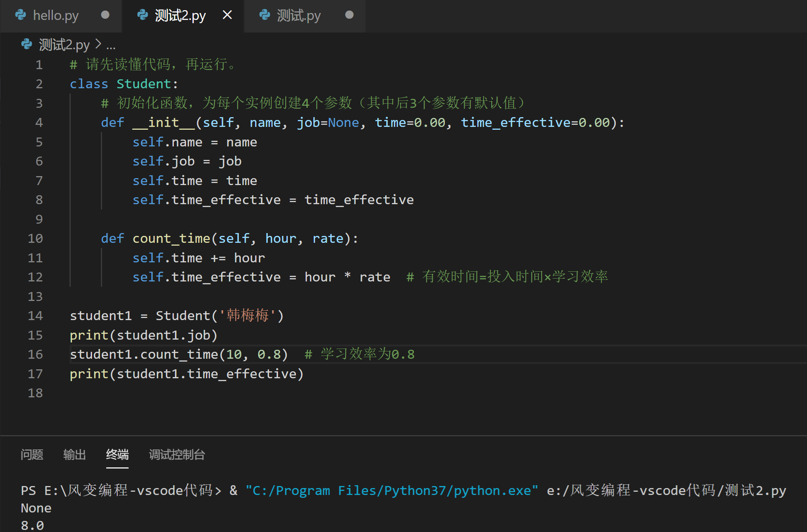Viewport: 807px width, 532px height.
Task: Click the '8.0' output line in the terminal
Action: pyautogui.click(x=32, y=525)
